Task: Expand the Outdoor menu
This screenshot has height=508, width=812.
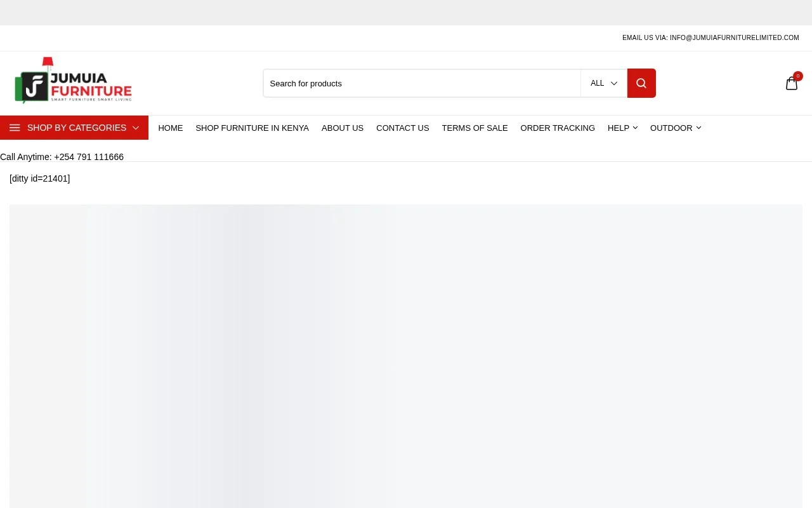Action: [x=676, y=128]
